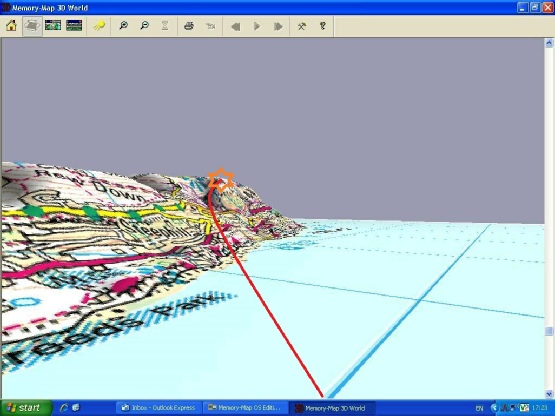Click the vertical scrollbar thumb
This screenshot has height=416, width=555.
pos(549,331)
